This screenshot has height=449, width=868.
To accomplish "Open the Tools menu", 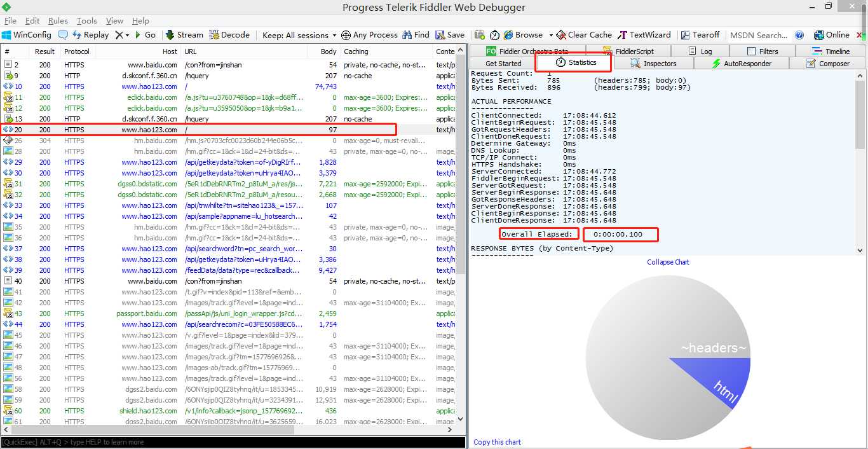I will tap(87, 21).
